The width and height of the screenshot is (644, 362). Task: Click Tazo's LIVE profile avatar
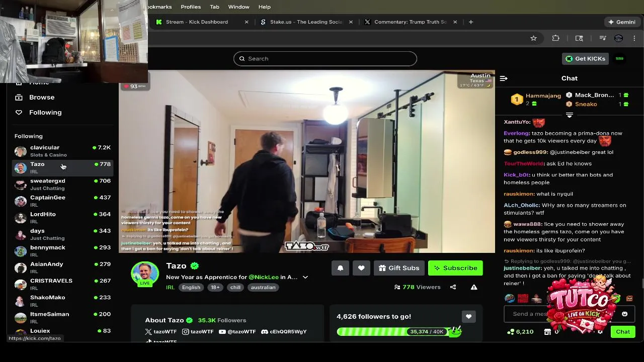(145, 274)
